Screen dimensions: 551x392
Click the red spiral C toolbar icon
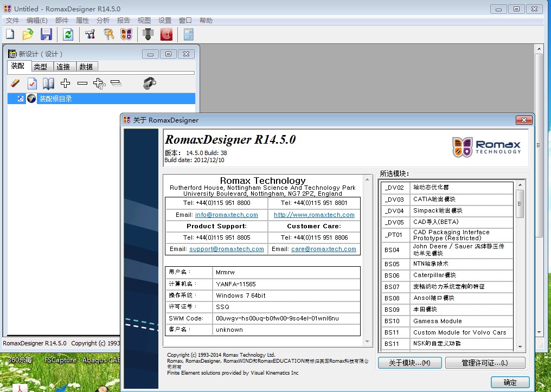166,34
